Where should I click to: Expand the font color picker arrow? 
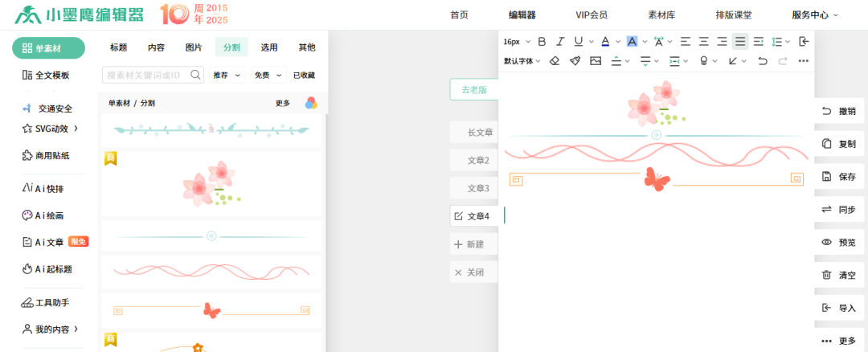coord(618,41)
